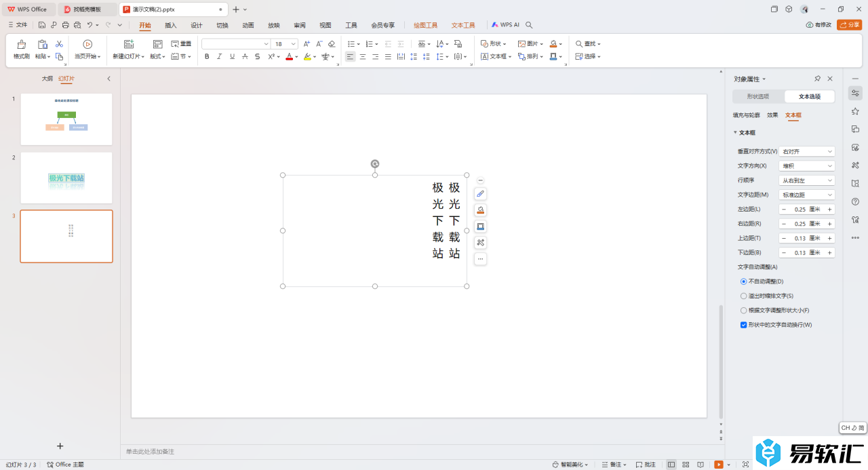Click the 分享 share button
The height and width of the screenshot is (470, 868).
(850, 25)
